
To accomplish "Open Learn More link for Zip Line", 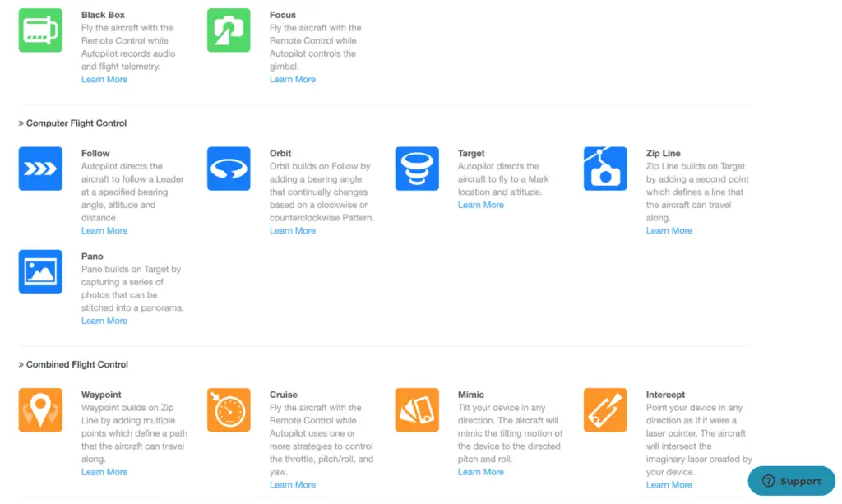I will tap(669, 231).
